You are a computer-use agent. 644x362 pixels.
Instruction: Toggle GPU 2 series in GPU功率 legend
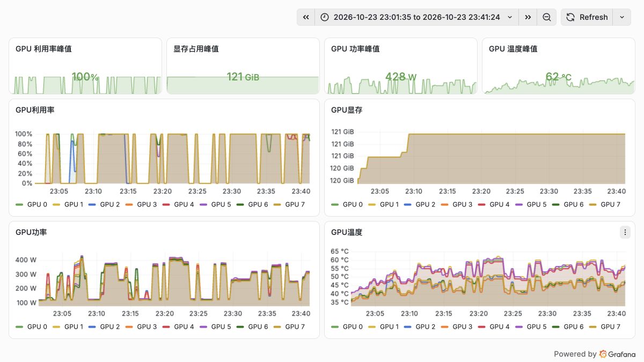110,327
